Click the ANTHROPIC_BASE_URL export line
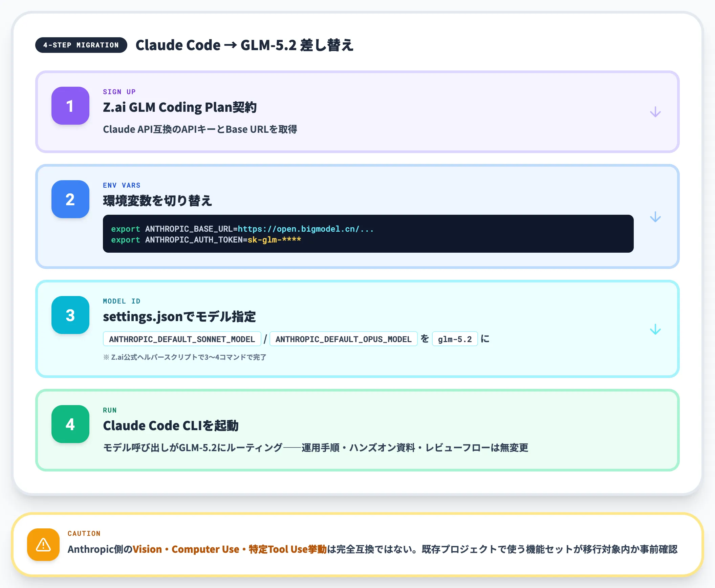This screenshot has height=588, width=715. [242, 229]
